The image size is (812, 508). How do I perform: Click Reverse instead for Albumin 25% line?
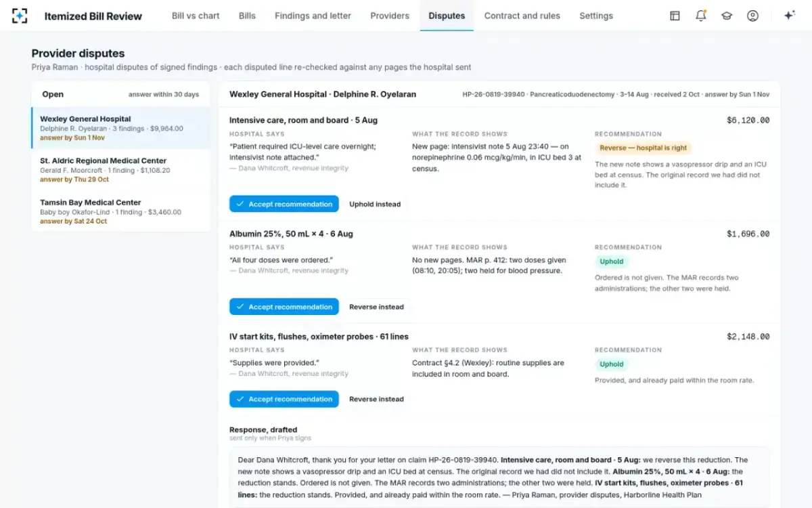376,307
